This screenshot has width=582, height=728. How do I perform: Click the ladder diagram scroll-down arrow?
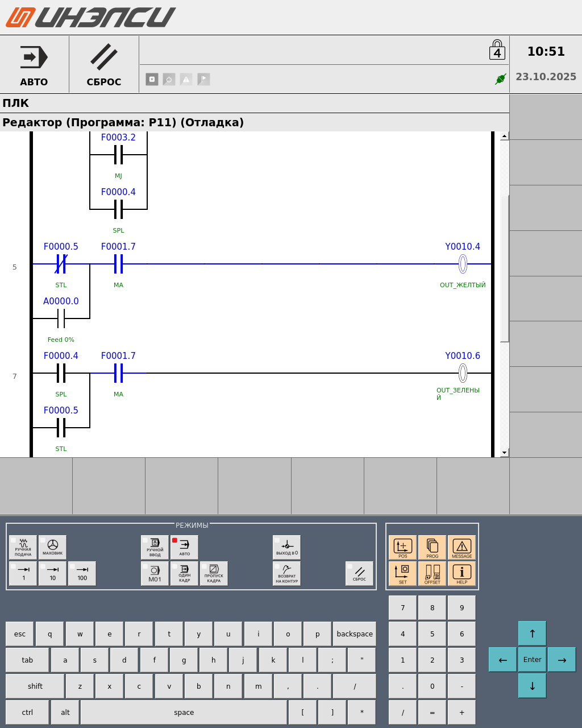(x=504, y=453)
